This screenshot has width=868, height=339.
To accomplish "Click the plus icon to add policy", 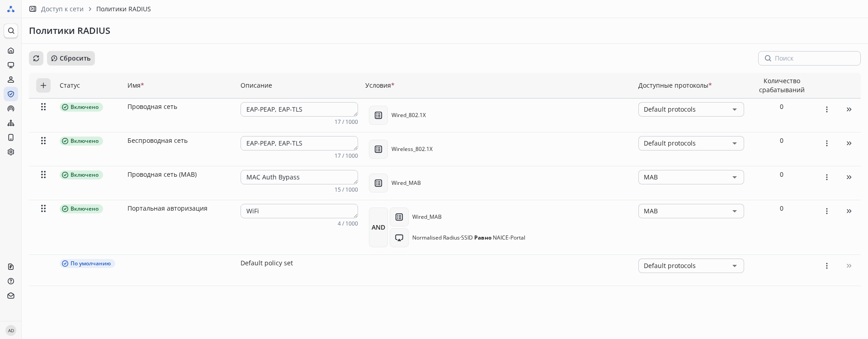I will (x=43, y=85).
